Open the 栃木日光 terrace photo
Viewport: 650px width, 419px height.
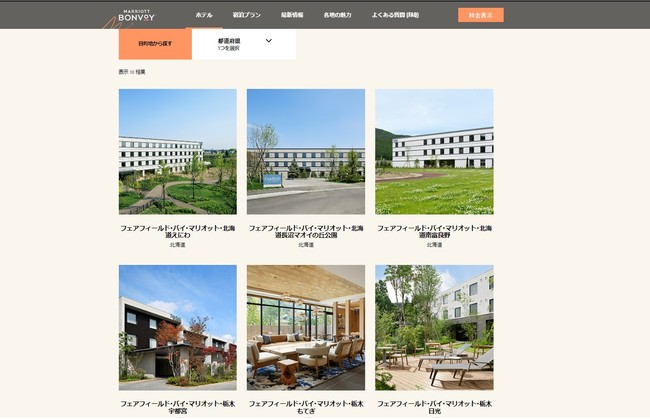(x=434, y=328)
